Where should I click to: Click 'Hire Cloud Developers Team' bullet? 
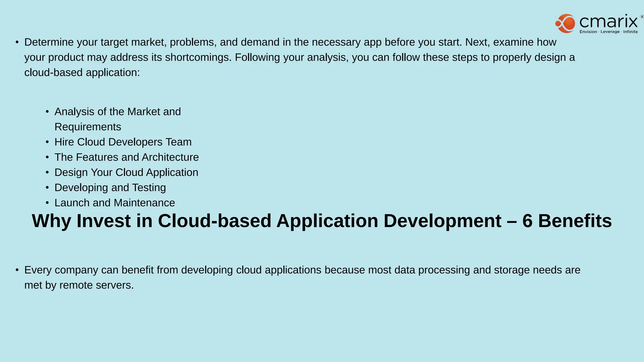point(123,142)
